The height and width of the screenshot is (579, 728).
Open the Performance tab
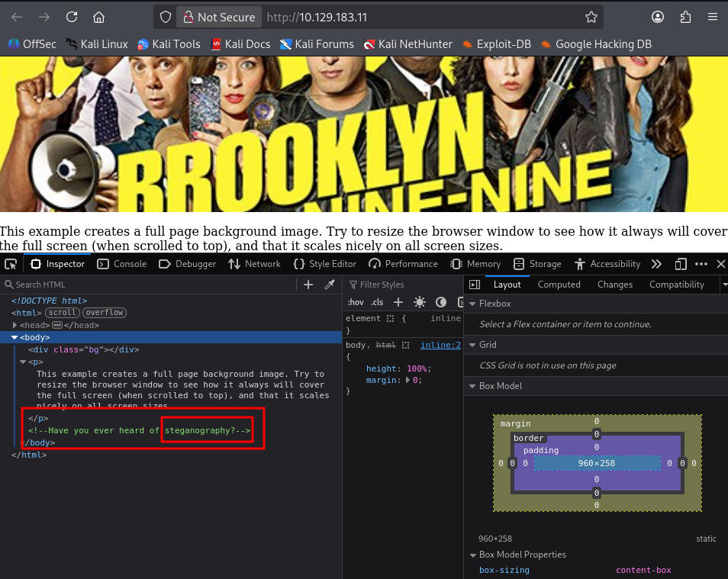pyautogui.click(x=403, y=264)
